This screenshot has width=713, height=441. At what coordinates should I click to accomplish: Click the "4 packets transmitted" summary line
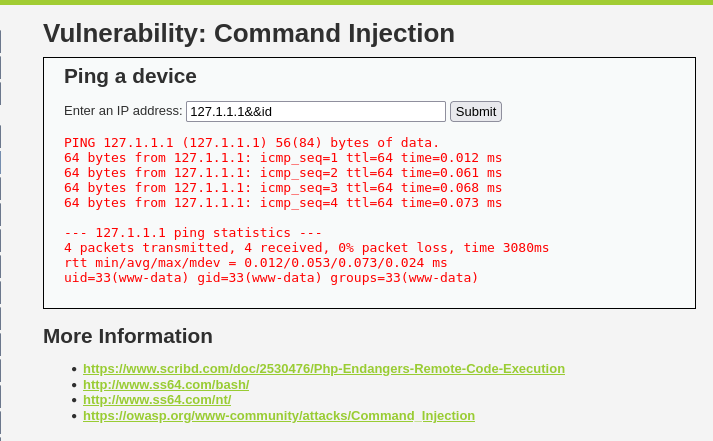(x=306, y=248)
